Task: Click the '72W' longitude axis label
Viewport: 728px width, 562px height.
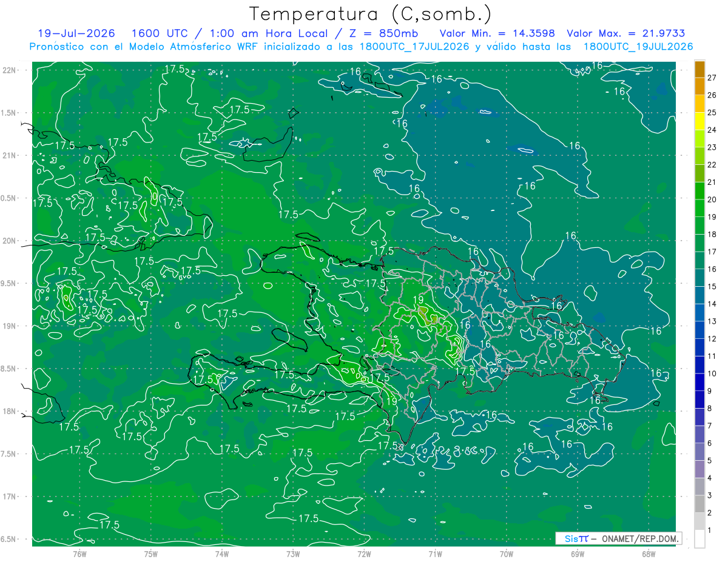Action: tap(364, 554)
